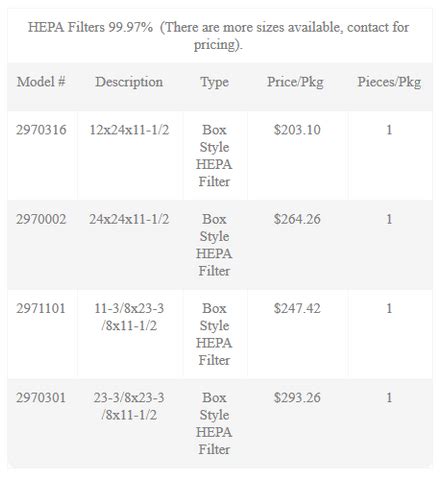Image resolution: width=442 pixels, height=480 pixels.
Task: Select the 24x24x11-1/2 description cell
Action: click(x=129, y=219)
